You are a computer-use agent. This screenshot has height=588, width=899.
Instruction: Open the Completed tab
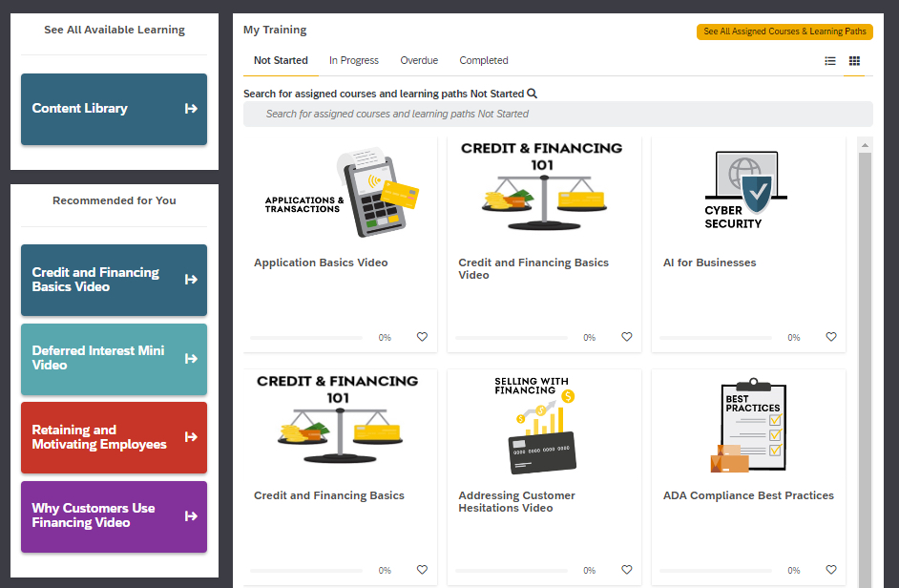pos(483,60)
